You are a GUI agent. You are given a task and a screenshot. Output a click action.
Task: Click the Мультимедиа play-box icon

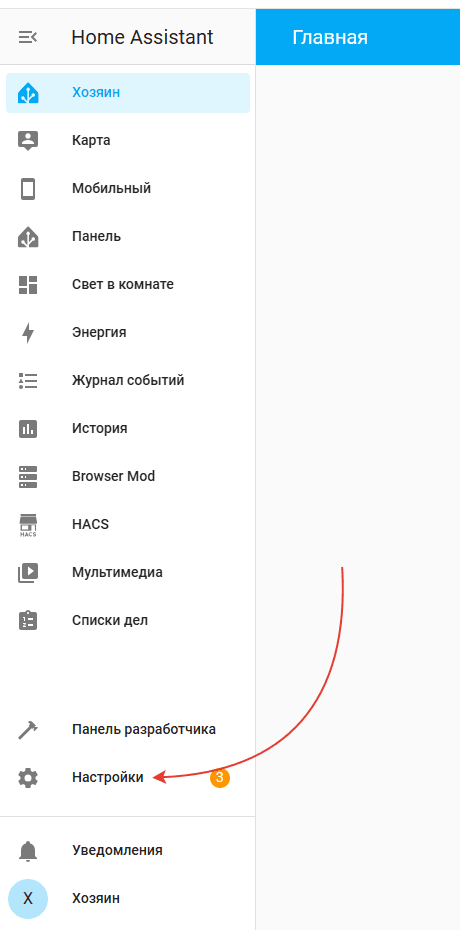click(x=28, y=572)
